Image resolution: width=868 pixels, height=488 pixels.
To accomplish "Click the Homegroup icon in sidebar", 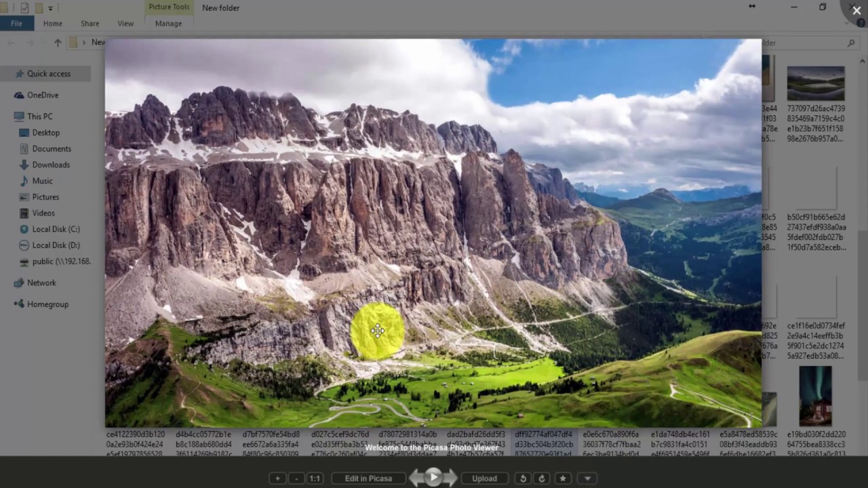I will point(19,304).
